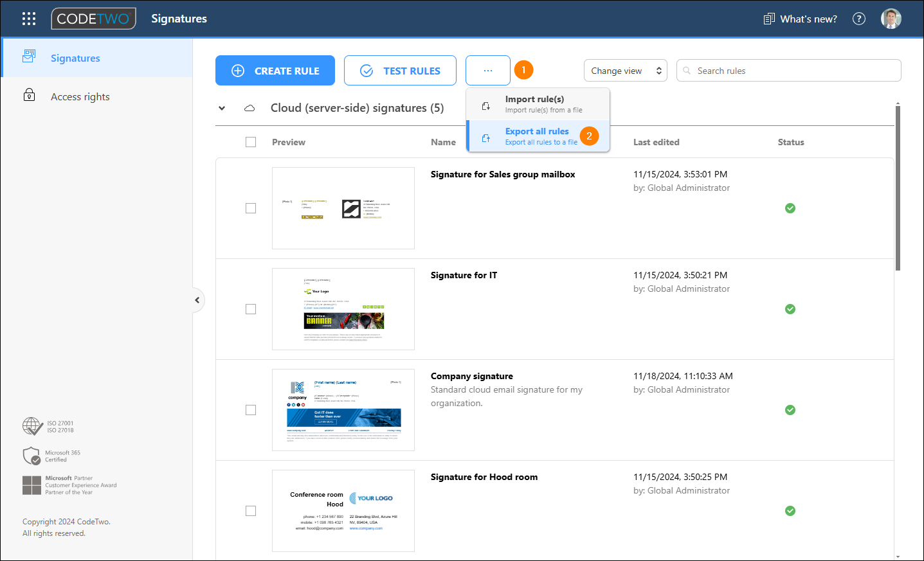The height and width of the screenshot is (561, 924).
Task: Click 'Cloud (server-side) signatures (5)' heading
Action: [357, 108]
